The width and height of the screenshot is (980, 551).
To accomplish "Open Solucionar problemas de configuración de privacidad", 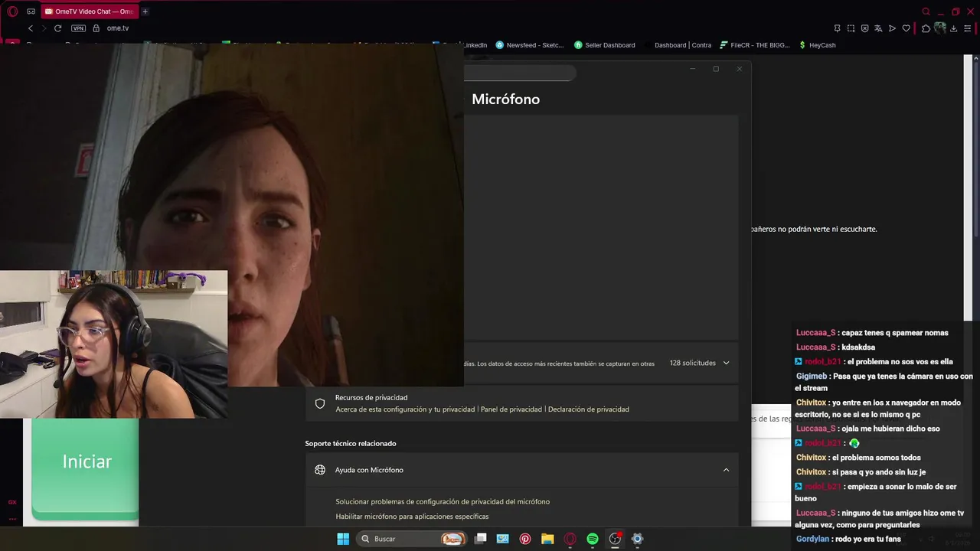I will coord(443,502).
